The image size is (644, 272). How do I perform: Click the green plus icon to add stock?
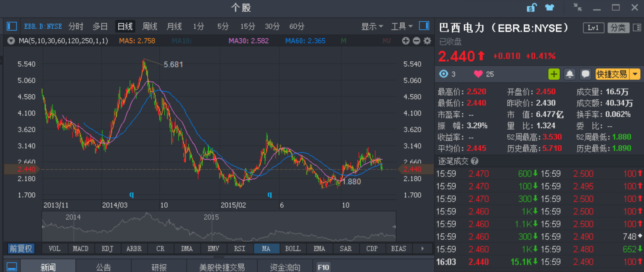pos(554,74)
